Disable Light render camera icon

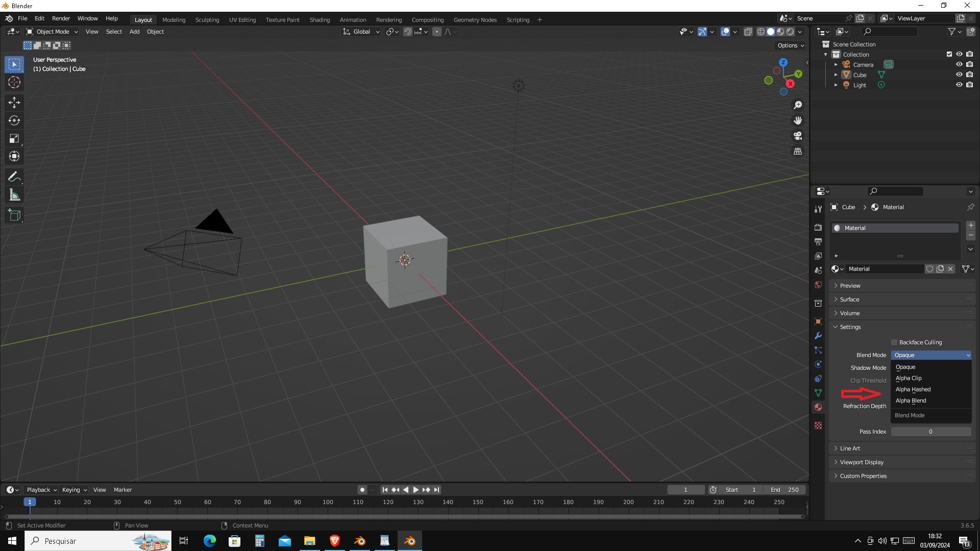[969, 85]
